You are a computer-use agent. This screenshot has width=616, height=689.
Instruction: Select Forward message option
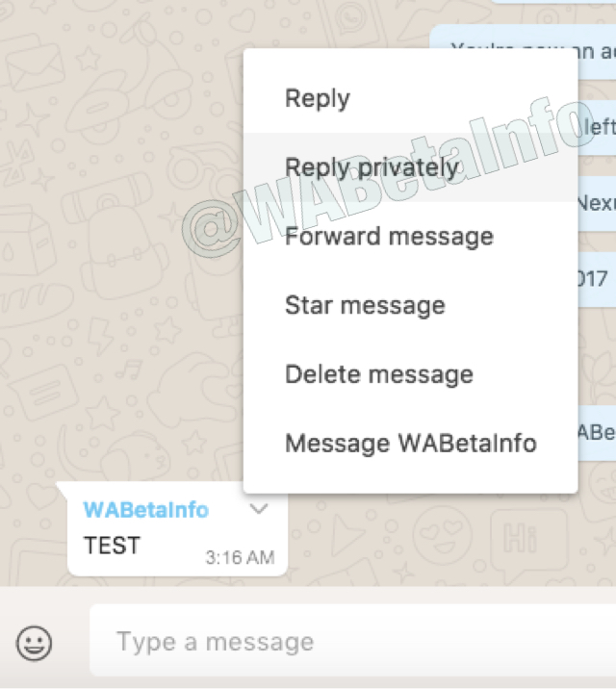(410, 237)
